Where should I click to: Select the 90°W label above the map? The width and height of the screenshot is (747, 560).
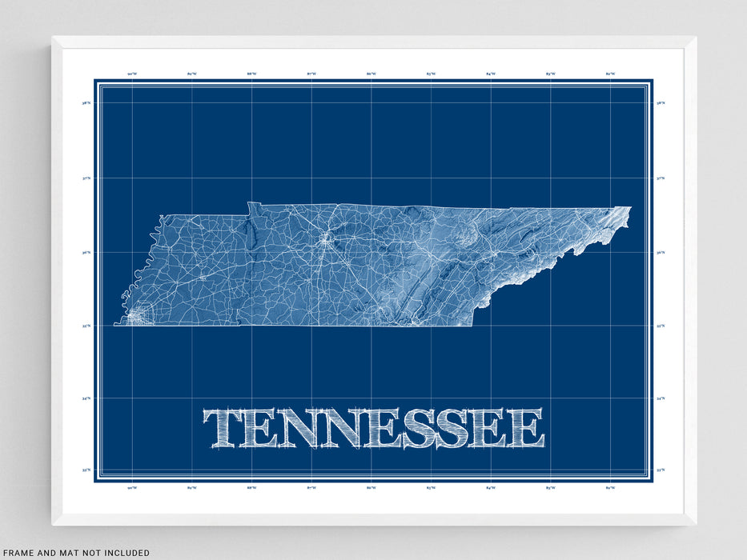pyautogui.click(x=132, y=74)
